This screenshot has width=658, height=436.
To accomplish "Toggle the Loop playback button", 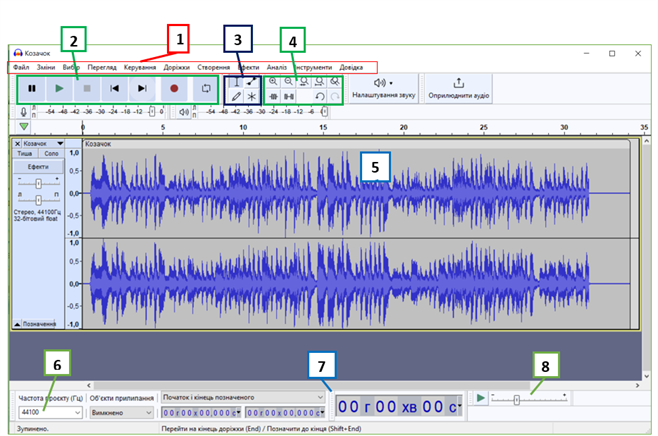I will pyautogui.click(x=205, y=88).
